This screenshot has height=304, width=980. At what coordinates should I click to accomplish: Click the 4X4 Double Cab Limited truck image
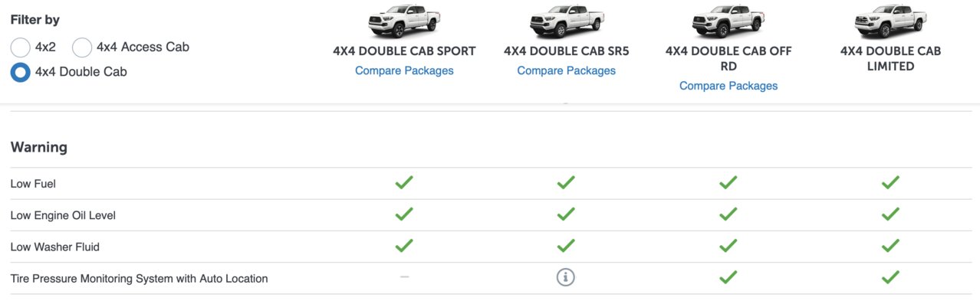890,21
